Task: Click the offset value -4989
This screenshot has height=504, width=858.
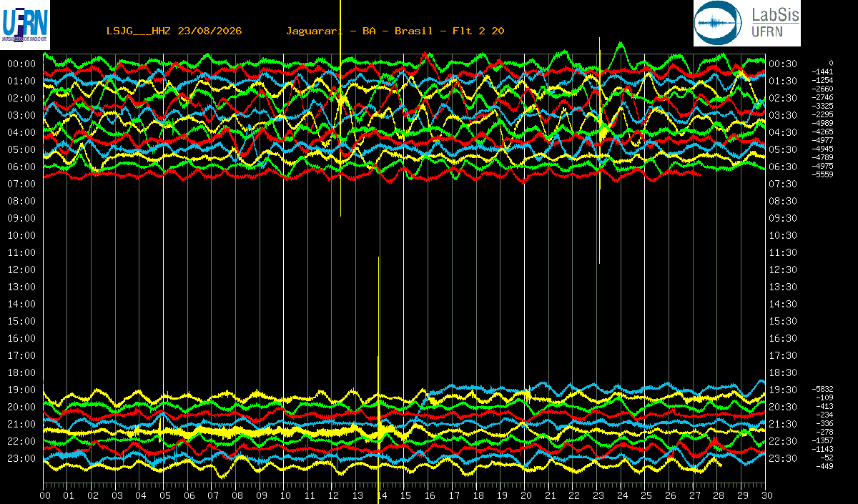Action: click(823, 123)
